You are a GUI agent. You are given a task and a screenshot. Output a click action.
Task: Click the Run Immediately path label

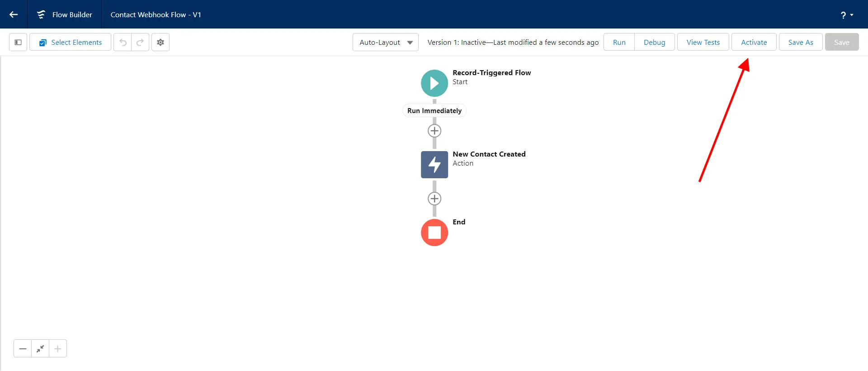tap(434, 110)
